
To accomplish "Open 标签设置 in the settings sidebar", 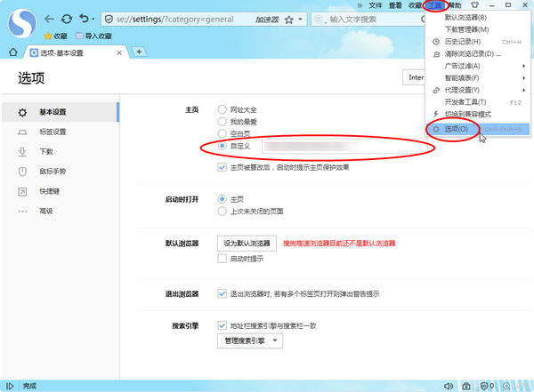I will (53, 132).
